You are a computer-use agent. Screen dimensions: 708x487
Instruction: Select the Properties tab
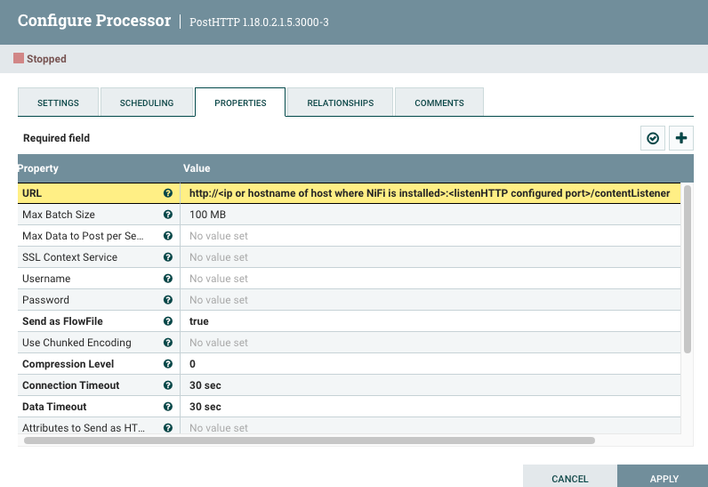click(x=240, y=102)
